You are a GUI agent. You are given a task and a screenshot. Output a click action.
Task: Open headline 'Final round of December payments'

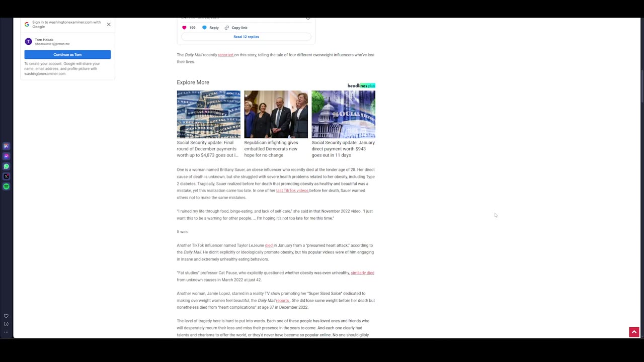[x=207, y=149]
